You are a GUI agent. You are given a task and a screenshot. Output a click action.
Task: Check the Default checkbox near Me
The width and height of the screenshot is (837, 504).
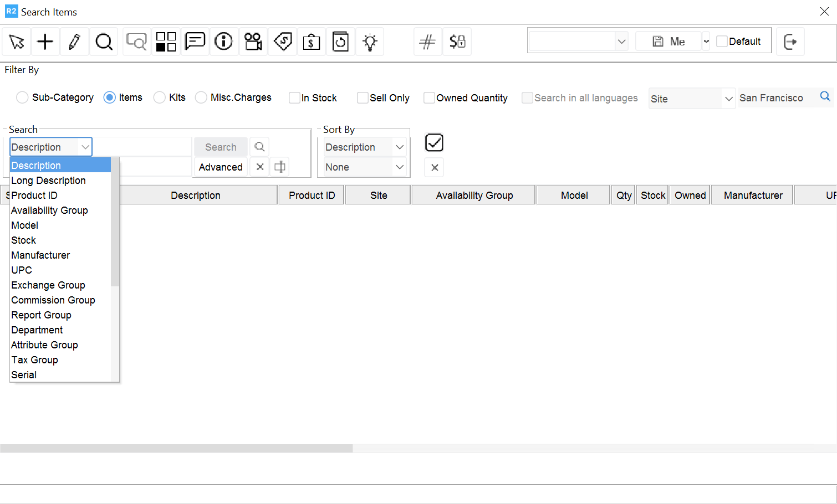(722, 41)
